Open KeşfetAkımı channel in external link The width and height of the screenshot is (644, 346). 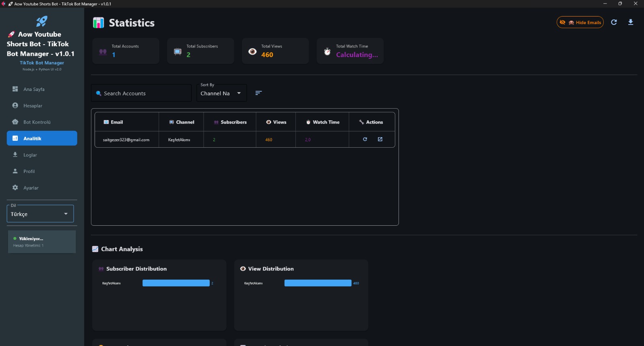[380, 139]
